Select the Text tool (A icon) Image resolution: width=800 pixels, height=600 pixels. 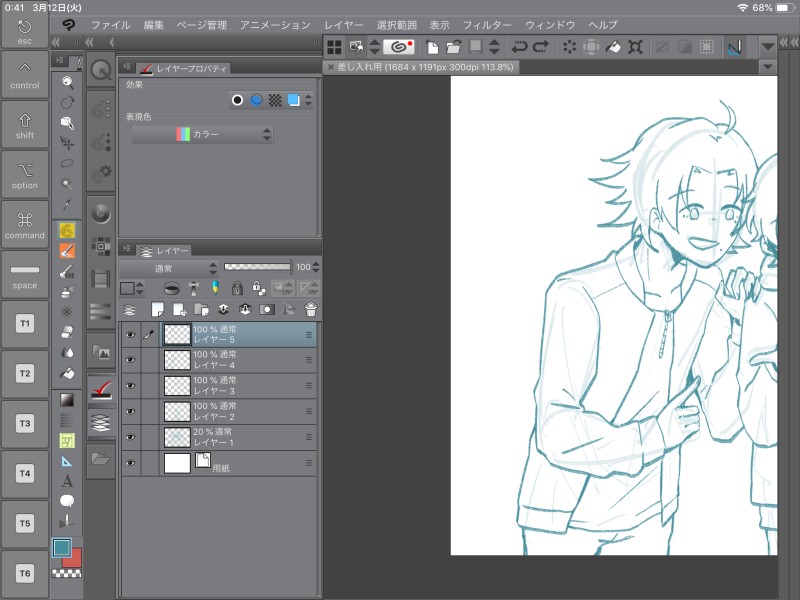(x=67, y=481)
